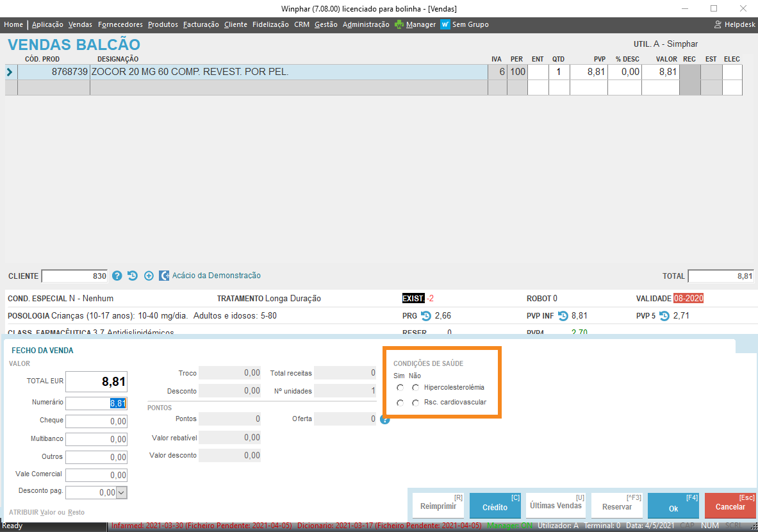The image size is (758, 532).
Task: Click the PVP INF history icon
Action: pyautogui.click(x=563, y=316)
